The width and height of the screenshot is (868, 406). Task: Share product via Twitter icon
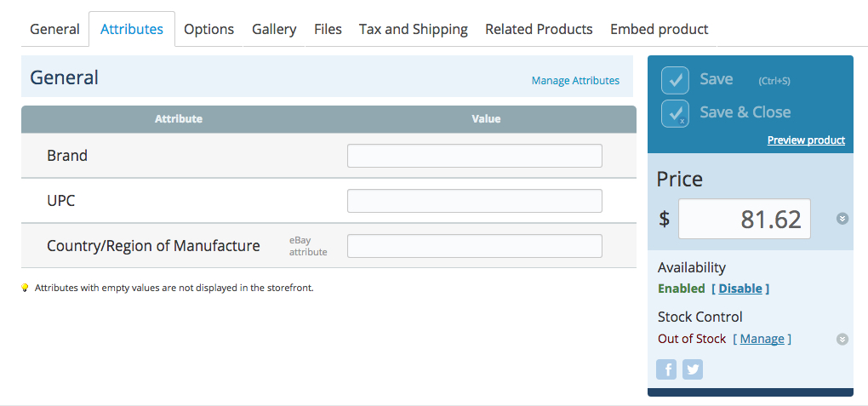(x=693, y=369)
